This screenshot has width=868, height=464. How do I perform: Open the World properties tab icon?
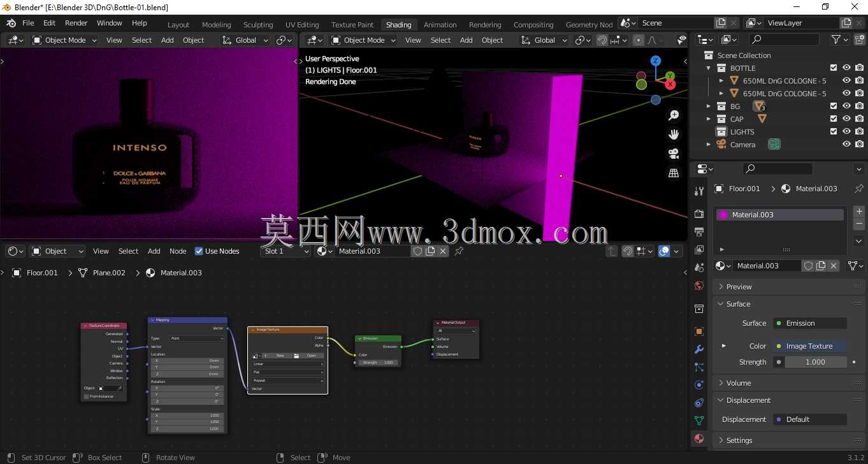point(699,286)
